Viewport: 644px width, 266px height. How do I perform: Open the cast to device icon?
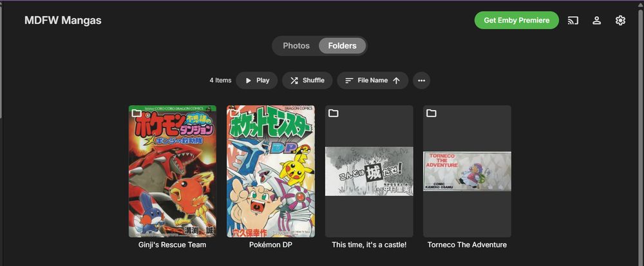point(573,20)
